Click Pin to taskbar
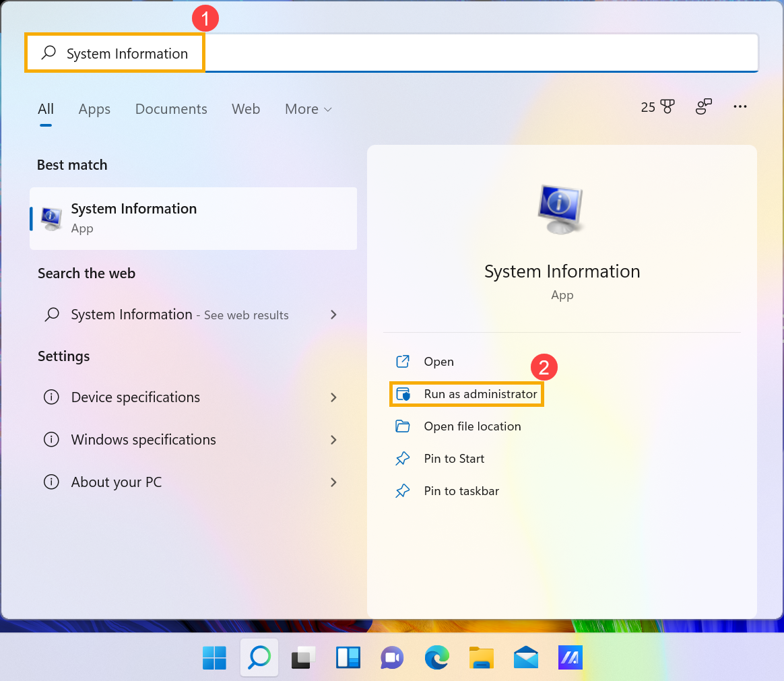The height and width of the screenshot is (681, 784). click(461, 492)
